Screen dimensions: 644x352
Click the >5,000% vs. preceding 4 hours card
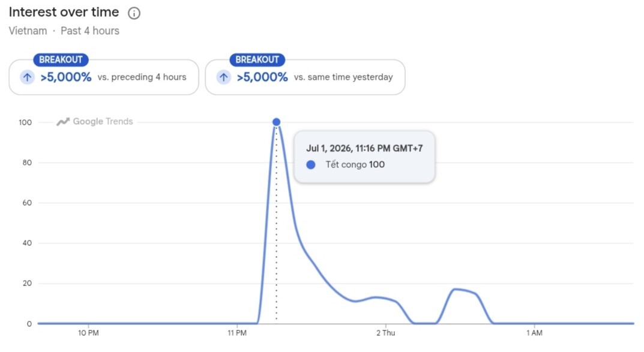[x=104, y=77]
